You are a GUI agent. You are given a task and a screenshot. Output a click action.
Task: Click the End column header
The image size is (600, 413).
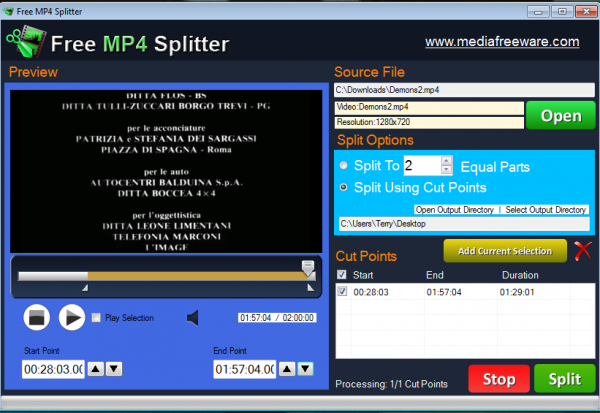pyautogui.click(x=435, y=275)
